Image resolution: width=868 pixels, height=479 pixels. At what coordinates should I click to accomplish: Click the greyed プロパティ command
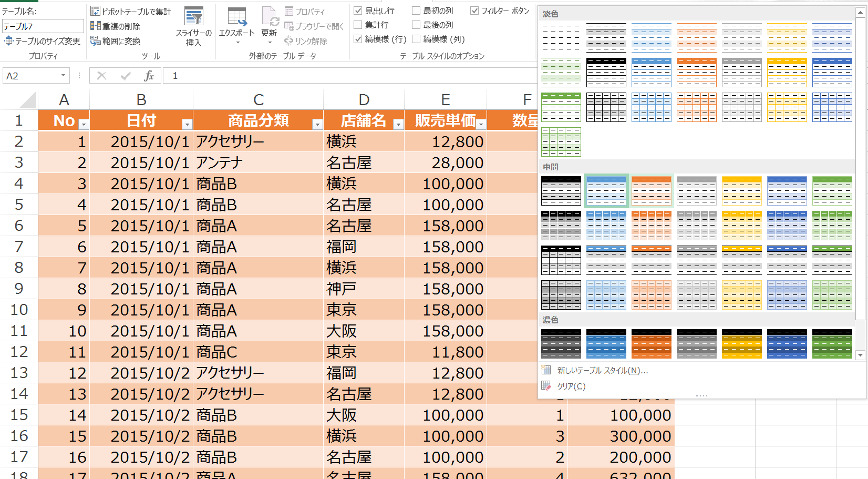[x=305, y=12]
